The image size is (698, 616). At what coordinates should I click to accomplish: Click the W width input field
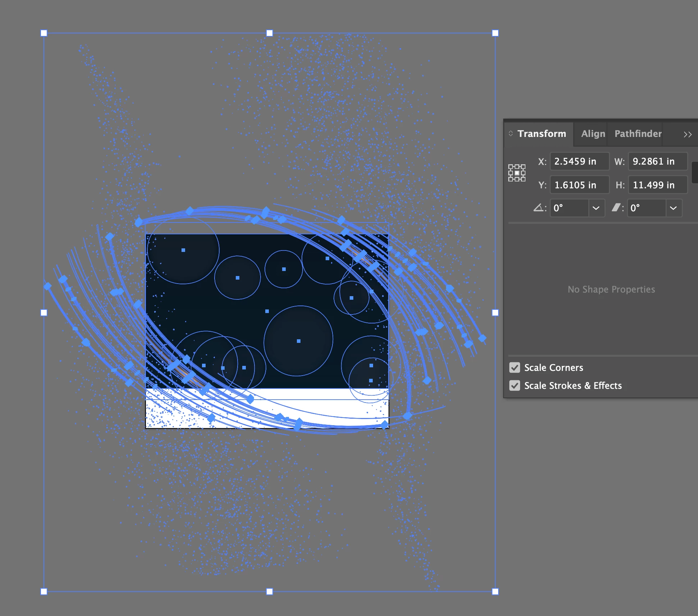[x=657, y=161]
